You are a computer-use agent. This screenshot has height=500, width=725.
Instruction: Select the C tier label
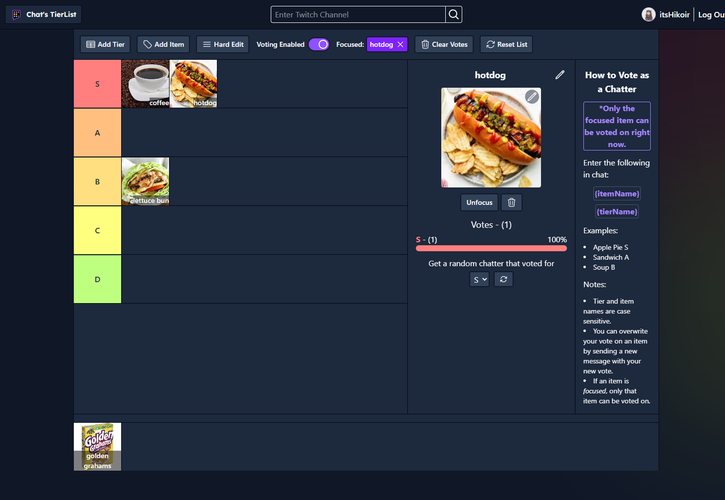[x=98, y=230]
